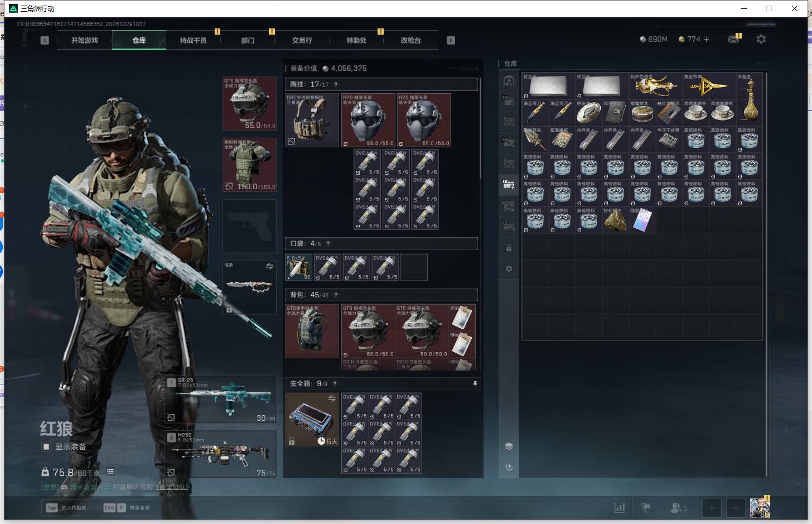Click the sort items icon at sidebar bottom

coord(509,467)
